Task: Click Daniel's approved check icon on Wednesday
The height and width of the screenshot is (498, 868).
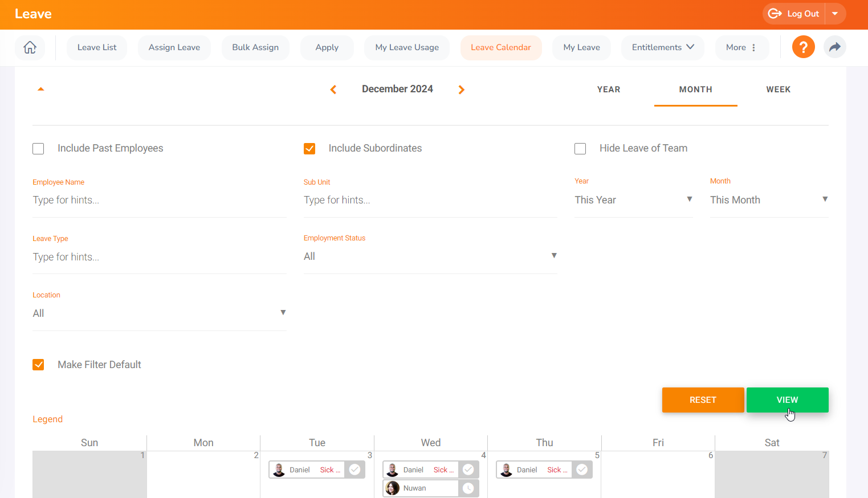Action: click(468, 470)
